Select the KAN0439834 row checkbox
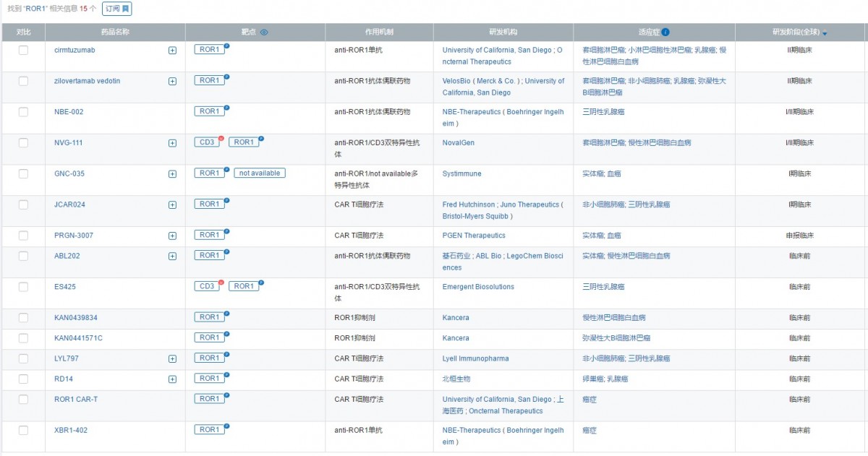Viewport: 868px width, 456px height. pos(23,317)
